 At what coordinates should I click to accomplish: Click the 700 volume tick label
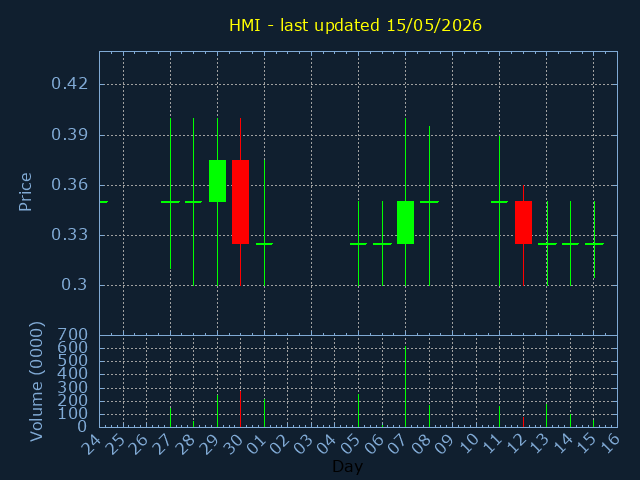(x=73, y=335)
